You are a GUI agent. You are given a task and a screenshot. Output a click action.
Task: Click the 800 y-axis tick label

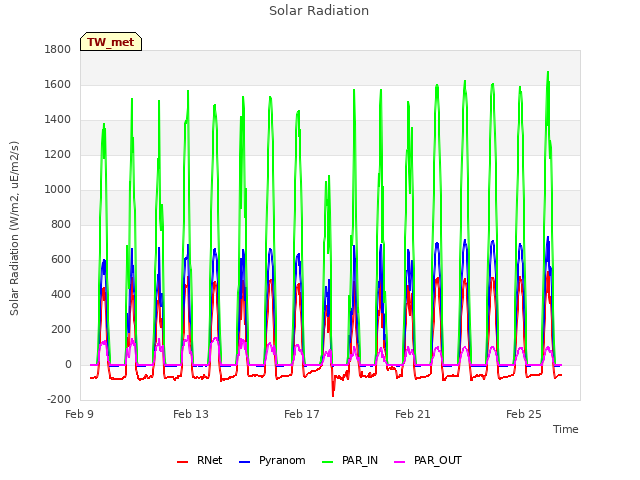[61, 224]
